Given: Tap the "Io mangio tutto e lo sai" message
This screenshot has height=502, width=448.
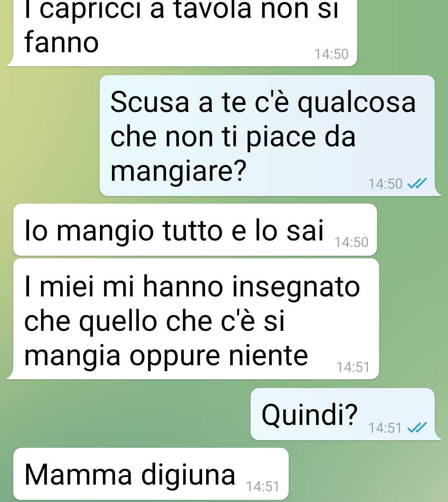Looking at the screenshot, I should pyautogui.click(x=195, y=230).
